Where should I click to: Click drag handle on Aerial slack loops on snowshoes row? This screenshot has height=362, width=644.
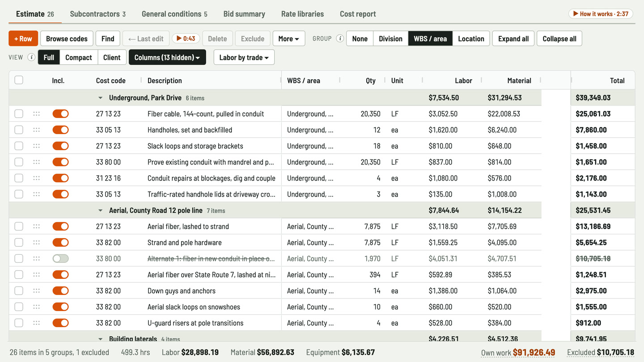point(37,307)
